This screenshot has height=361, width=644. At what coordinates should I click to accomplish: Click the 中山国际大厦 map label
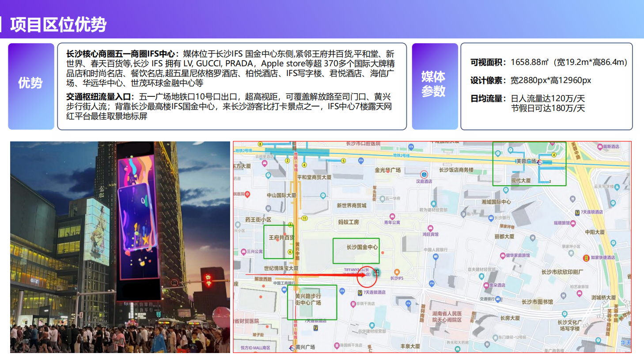click(x=281, y=195)
